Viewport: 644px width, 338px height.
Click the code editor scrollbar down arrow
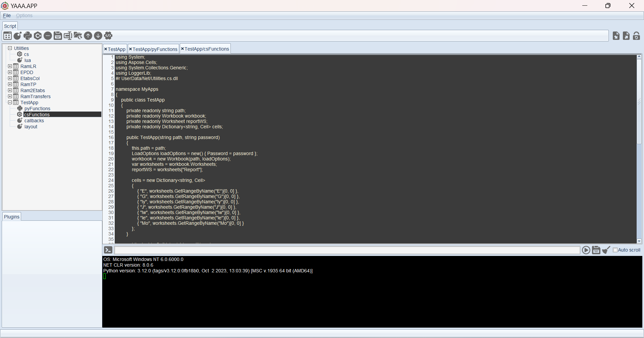pyautogui.click(x=639, y=241)
